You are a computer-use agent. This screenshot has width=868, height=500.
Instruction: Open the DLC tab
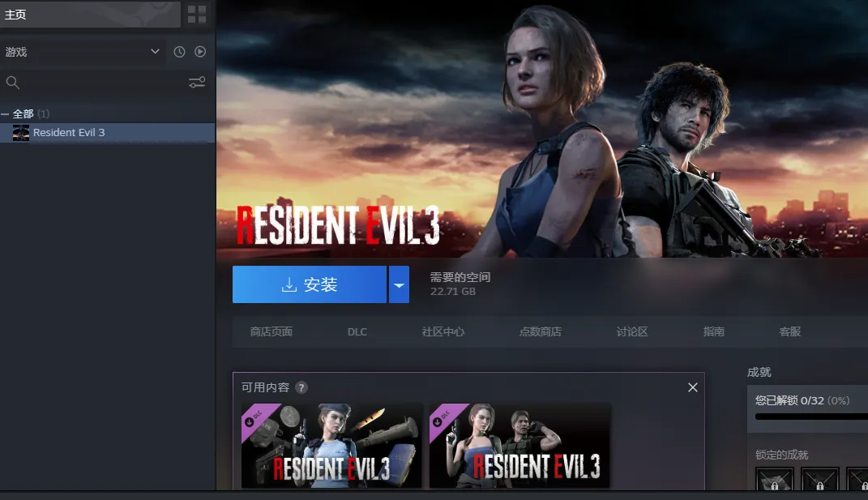click(357, 332)
